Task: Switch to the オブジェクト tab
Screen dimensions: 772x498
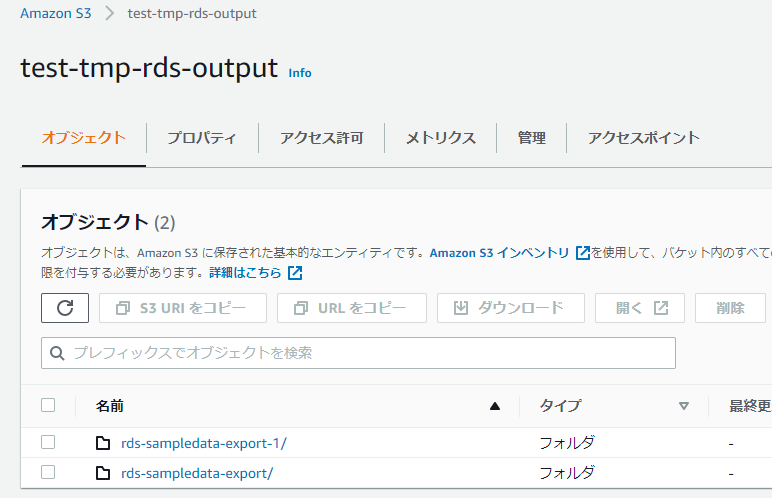Action: tap(84, 137)
